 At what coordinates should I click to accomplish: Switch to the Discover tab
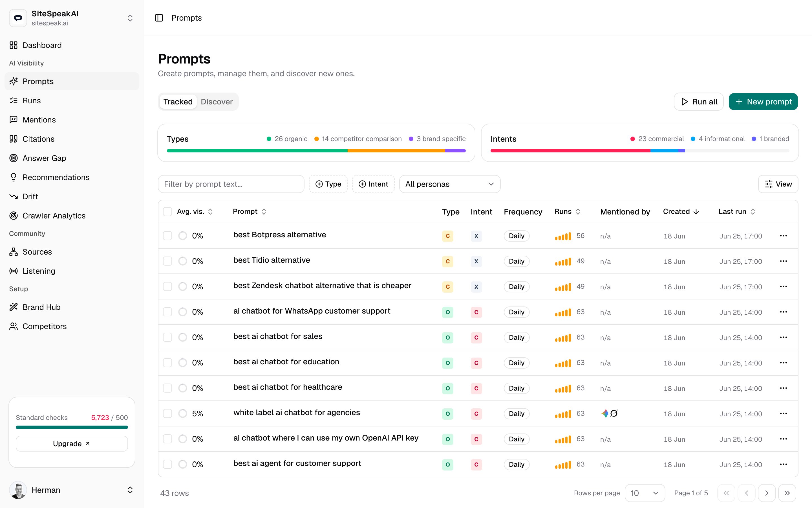pyautogui.click(x=217, y=102)
